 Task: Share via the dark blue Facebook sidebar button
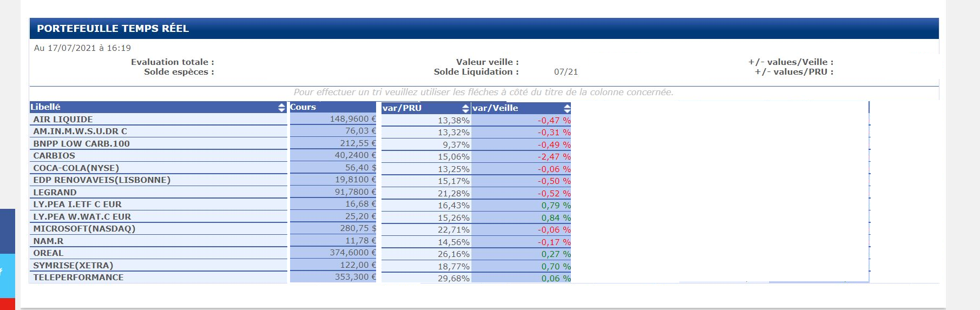[7, 231]
